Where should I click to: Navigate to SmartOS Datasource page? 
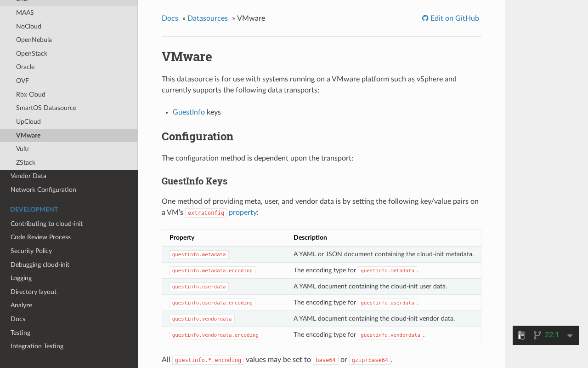46,108
